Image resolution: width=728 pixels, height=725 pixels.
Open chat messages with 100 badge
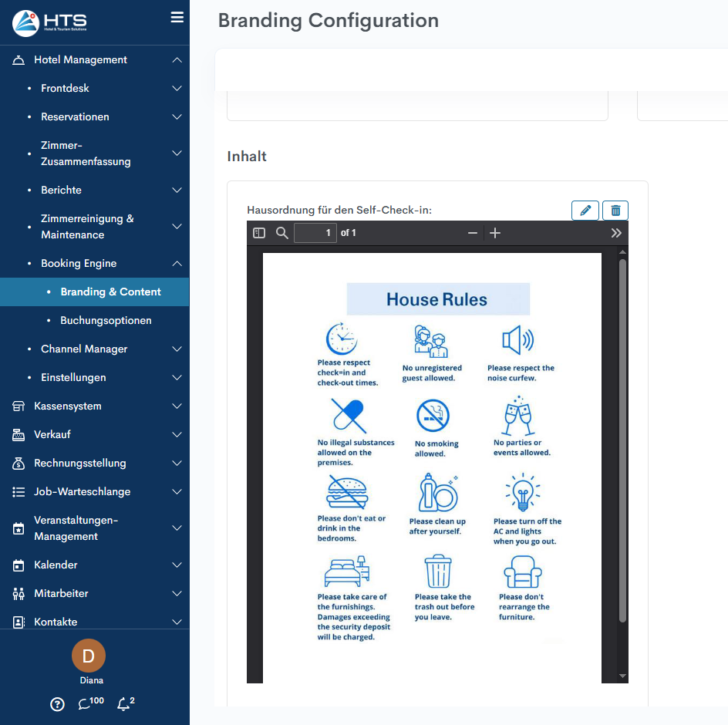click(x=86, y=704)
